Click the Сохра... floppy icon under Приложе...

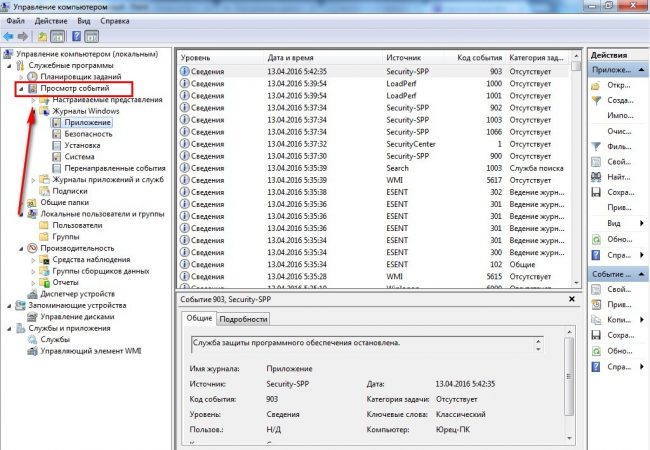tap(596, 192)
